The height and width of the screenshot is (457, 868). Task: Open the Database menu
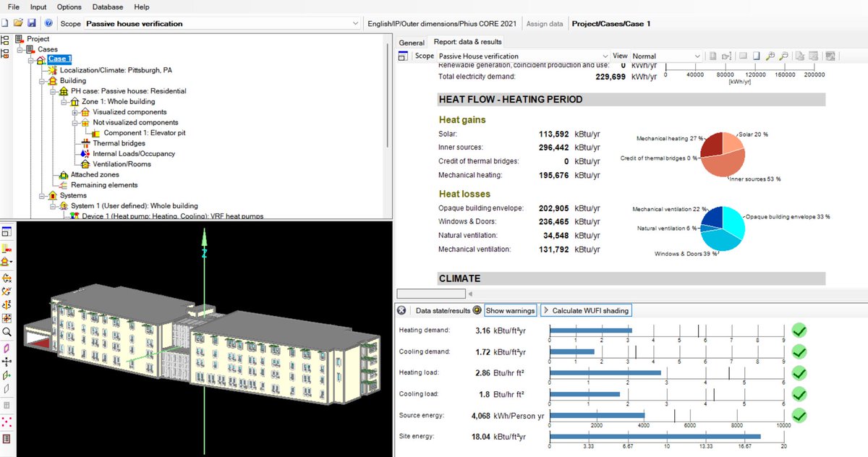[x=107, y=7]
